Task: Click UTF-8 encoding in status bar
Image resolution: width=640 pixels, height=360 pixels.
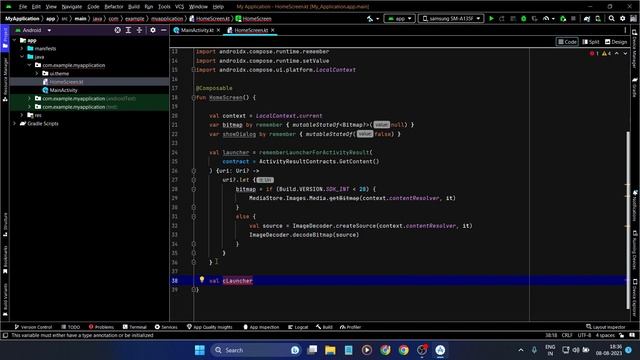Action: click(584, 335)
